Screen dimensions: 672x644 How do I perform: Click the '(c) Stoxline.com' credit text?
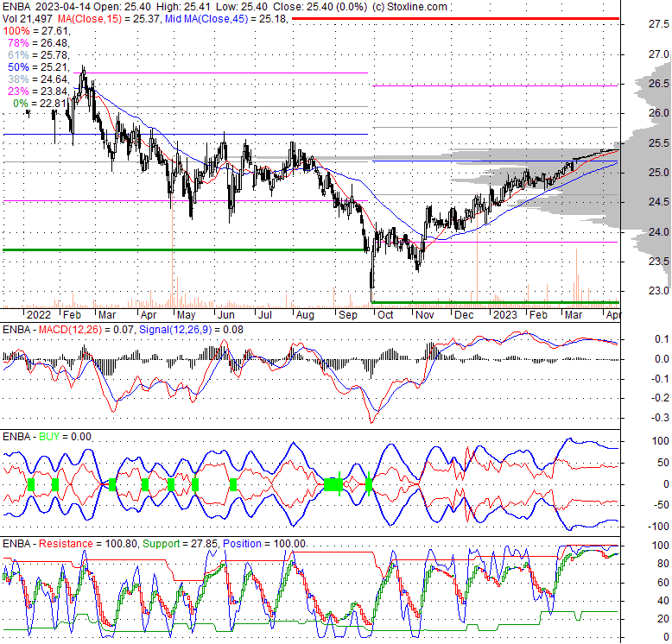pyautogui.click(x=409, y=7)
